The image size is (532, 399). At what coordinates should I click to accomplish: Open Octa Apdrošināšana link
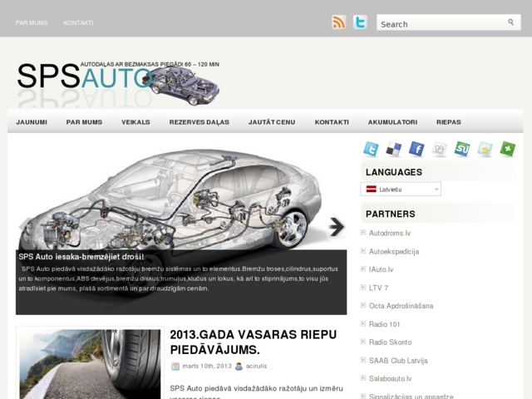point(401,306)
